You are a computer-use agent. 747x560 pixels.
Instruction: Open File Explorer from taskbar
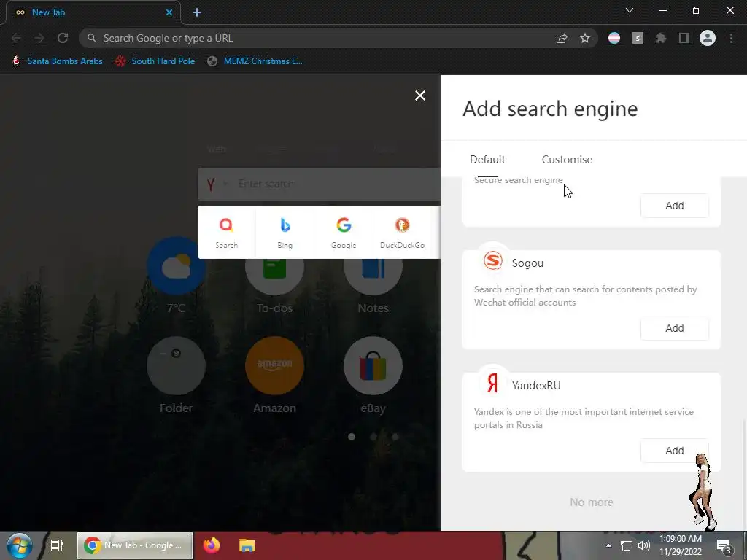pyautogui.click(x=247, y=545)
